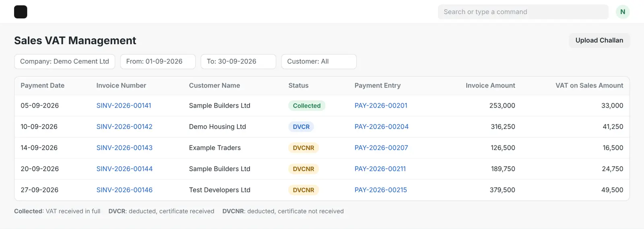Click VAT amount 33,000
The width and height of the screenshot is (644, 229).
[x=612, y=106]
